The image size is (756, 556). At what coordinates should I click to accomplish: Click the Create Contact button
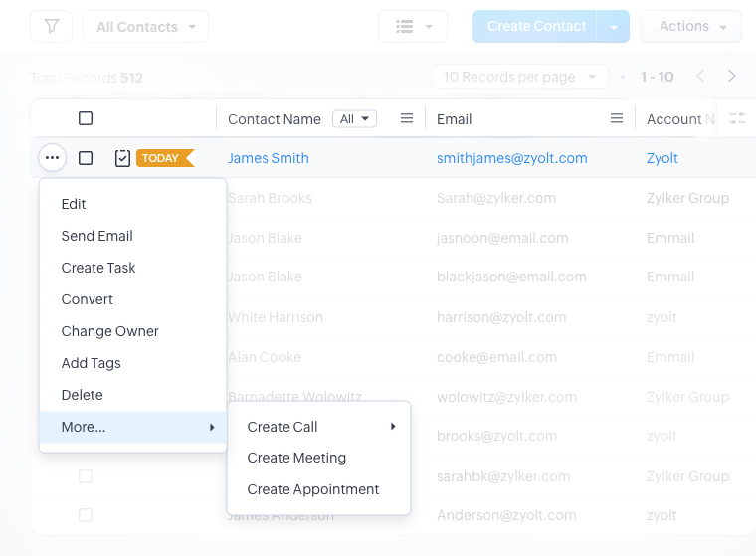pyautogui.click(x=535, y=27)
